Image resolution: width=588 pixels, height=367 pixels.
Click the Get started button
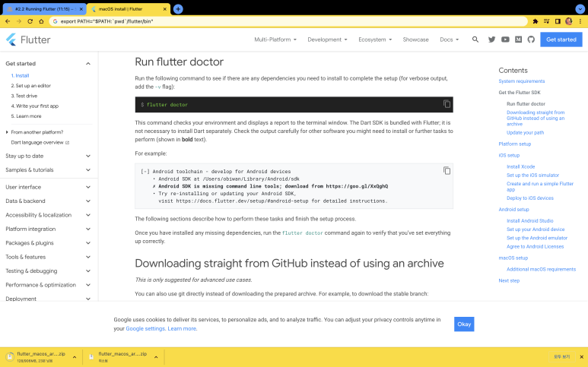561,40
